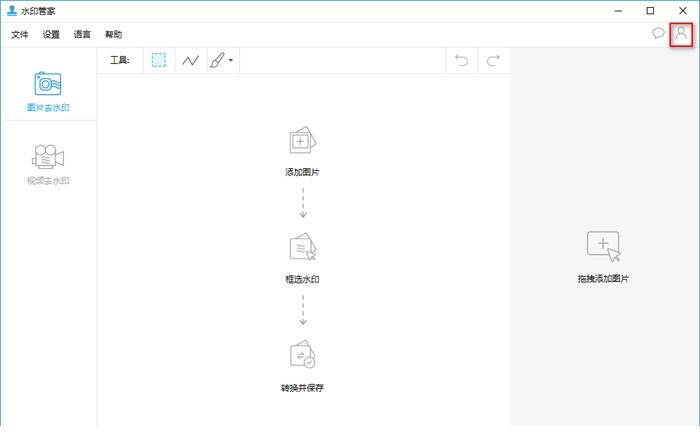
Task: Open the 设置 menu
Action: (x=51, y=34)
